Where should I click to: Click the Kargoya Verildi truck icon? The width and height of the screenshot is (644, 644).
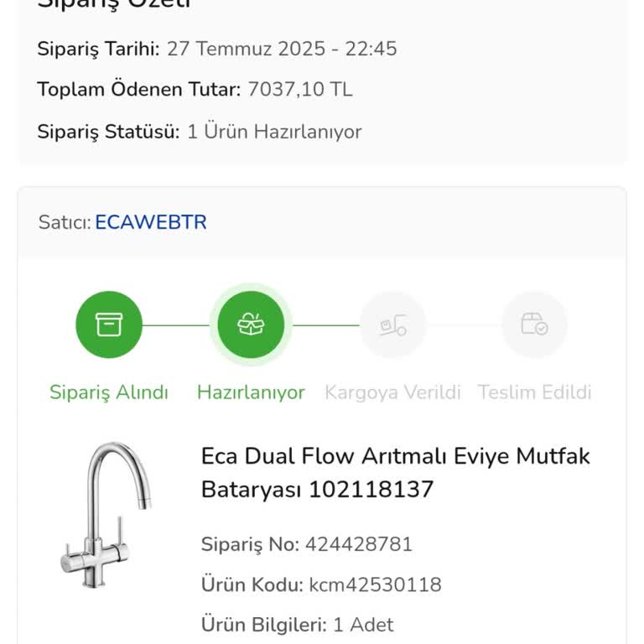tap(392, 325)
